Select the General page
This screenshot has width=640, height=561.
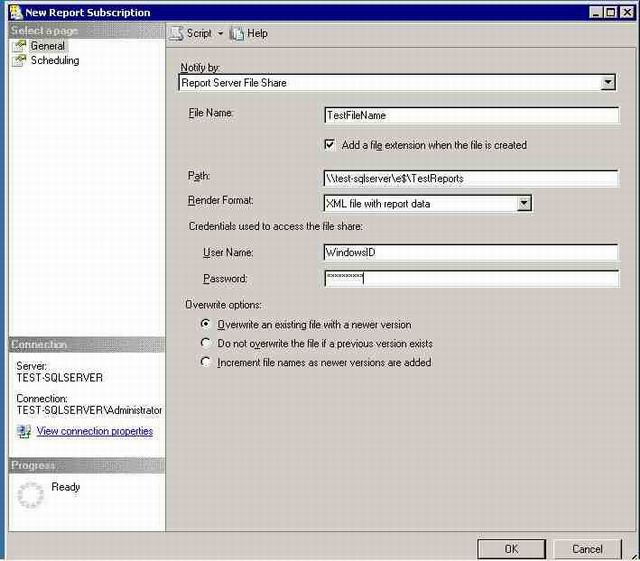point(48,46)
